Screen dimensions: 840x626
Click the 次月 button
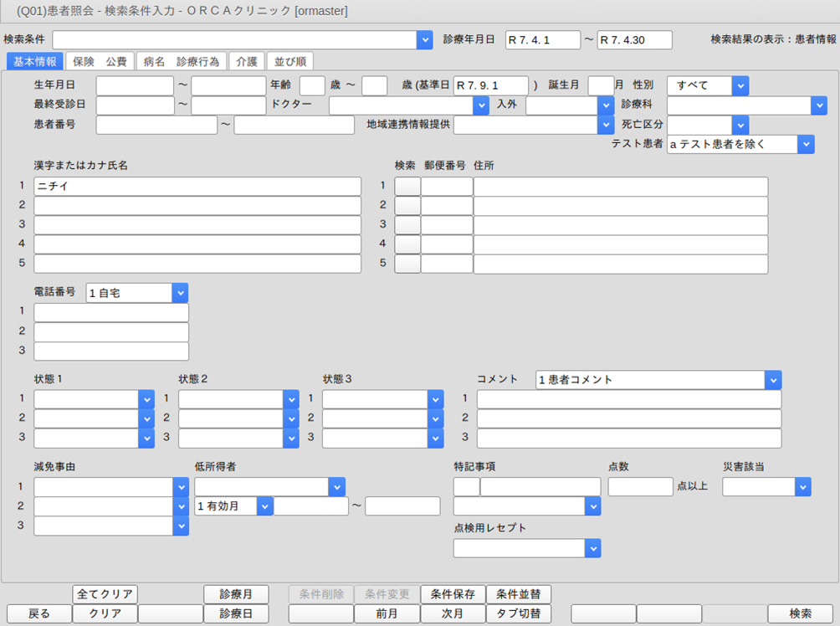click(x=452, y=613)
